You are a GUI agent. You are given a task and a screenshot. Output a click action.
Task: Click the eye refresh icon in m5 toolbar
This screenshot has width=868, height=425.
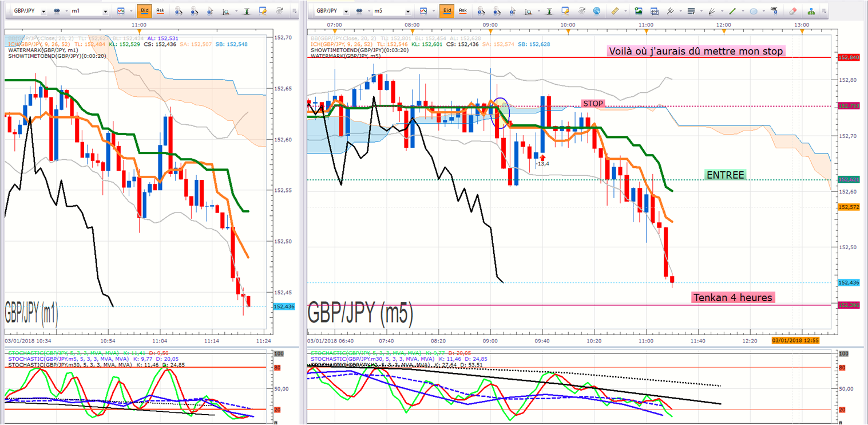(582, 11)
